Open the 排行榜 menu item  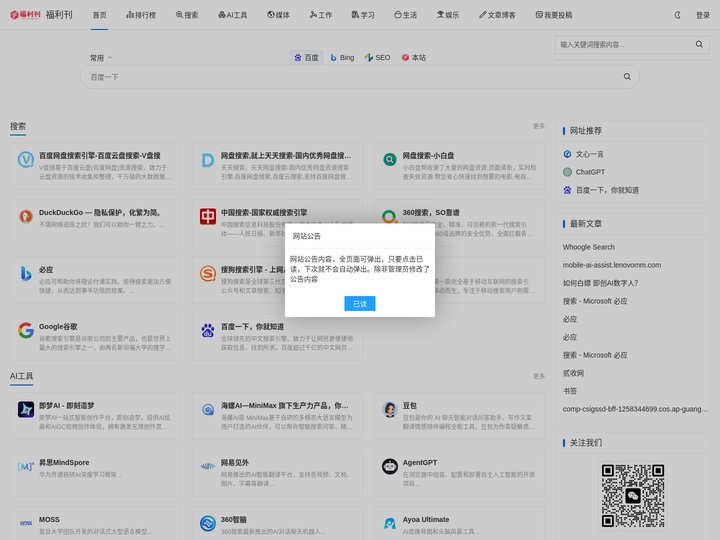(141, 15)
